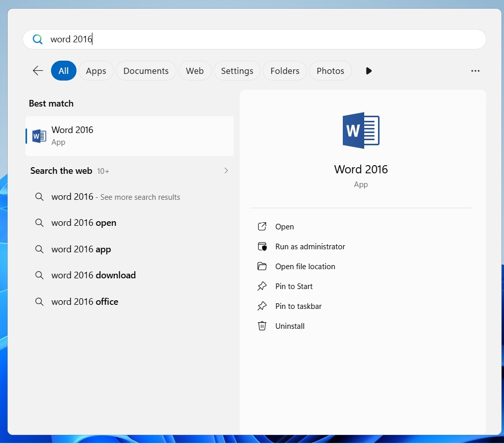Click the Open file location folder icon
504x444 pixels.
pos(262,266)
